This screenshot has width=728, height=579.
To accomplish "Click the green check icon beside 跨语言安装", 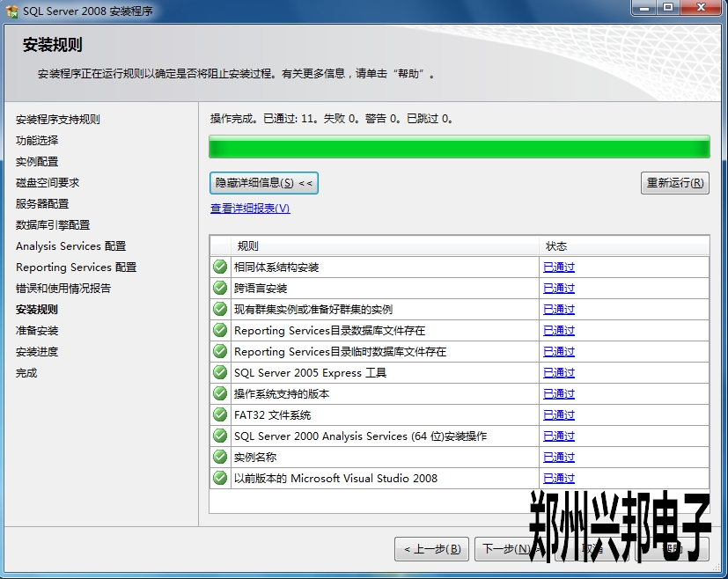I will (220, 288).
